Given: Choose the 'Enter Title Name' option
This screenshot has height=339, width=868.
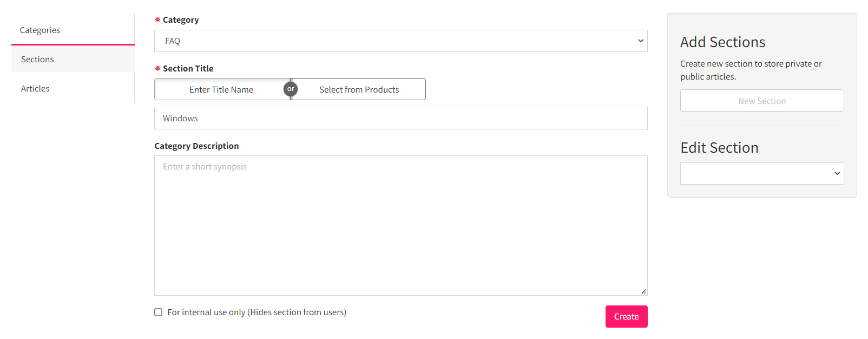Looking at the screenshot, I should tap(221, 89).
